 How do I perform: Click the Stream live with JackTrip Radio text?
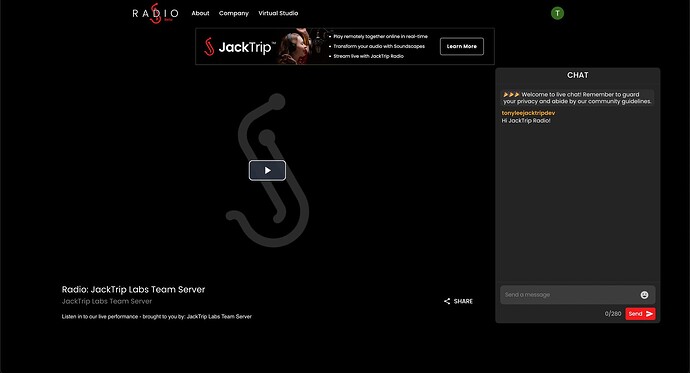point(368,56)
